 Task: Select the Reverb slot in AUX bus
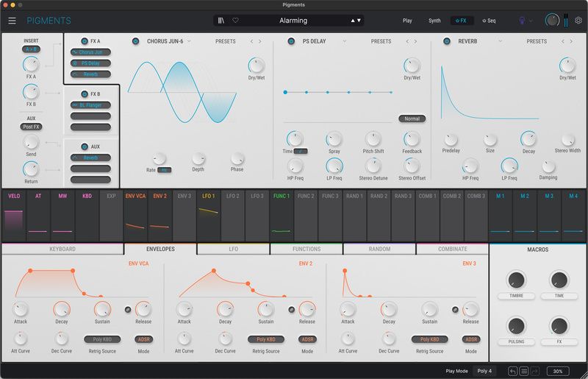[x=90, y=157]
